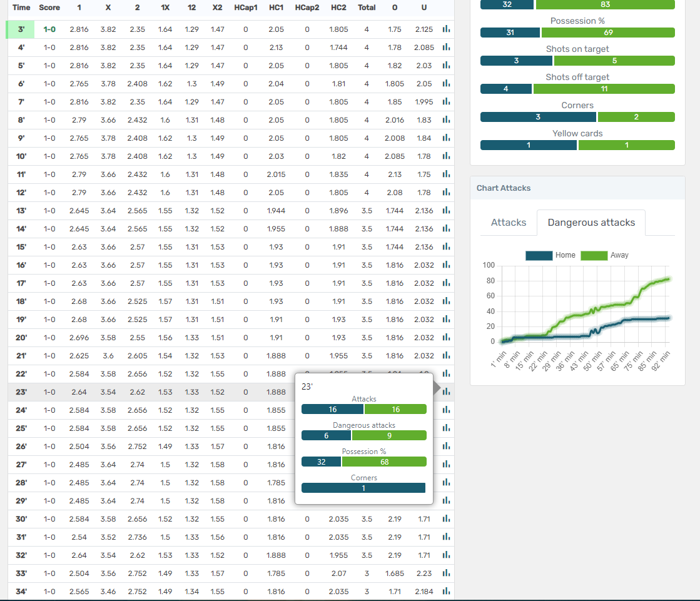Click the Possession % bar showing 31 and 69

[x=577, y=33]
